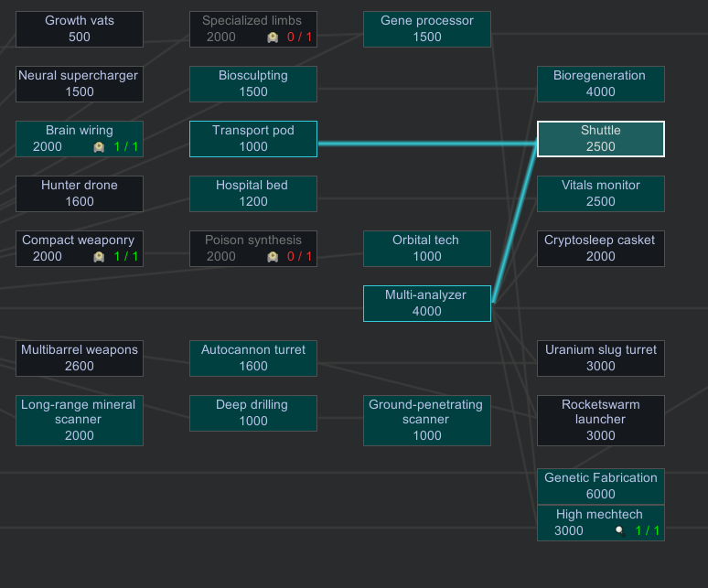
Task: Choose the Multibarrel weapons research node
Action: coord(80,358)
